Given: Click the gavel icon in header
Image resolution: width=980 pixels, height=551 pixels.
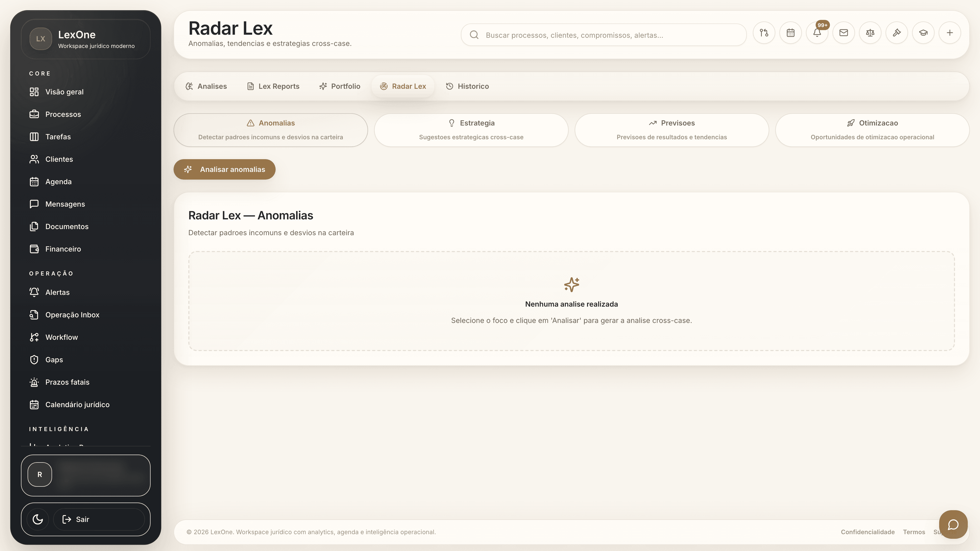Looking at the screenshot, I should (x=897, y=33).
